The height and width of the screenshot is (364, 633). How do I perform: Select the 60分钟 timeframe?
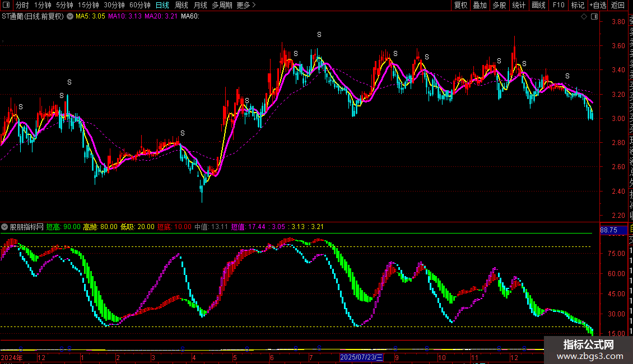tap(140, 6)
